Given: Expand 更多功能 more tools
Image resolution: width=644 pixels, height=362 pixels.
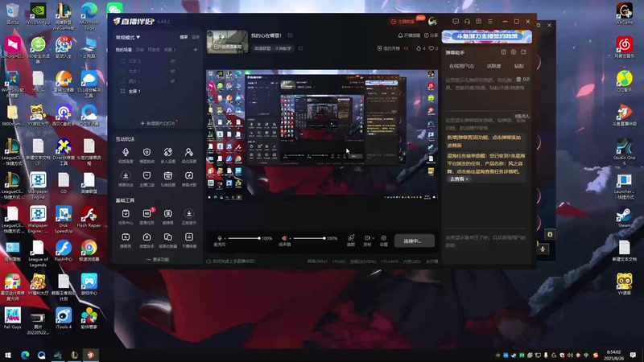Looking at the screenshot, I should (x=157, y=259).
